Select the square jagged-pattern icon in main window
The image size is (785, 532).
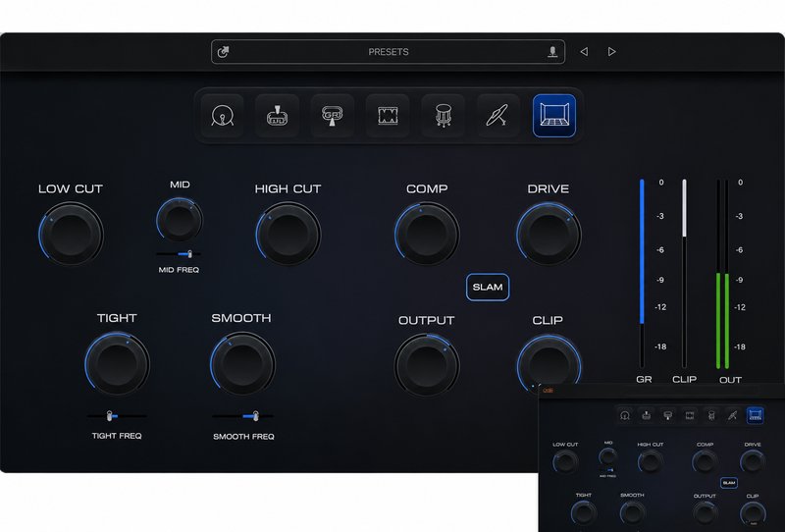[388, 116]
